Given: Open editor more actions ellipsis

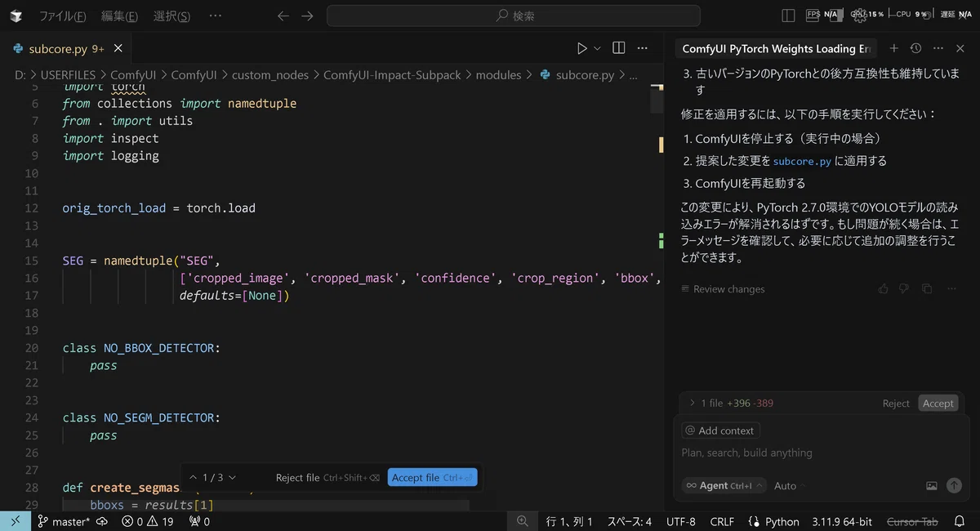Looking at the screenshot, I should coord(643,48).
